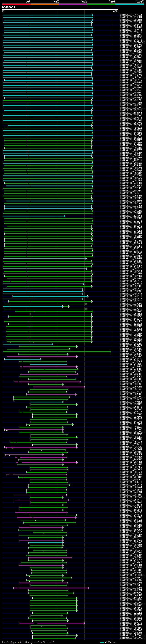Image resolution: width=146 pixels, height=644 pixels.
Task: Click the orange ~40% identity legend segment
Action: [x=45, y=4]
